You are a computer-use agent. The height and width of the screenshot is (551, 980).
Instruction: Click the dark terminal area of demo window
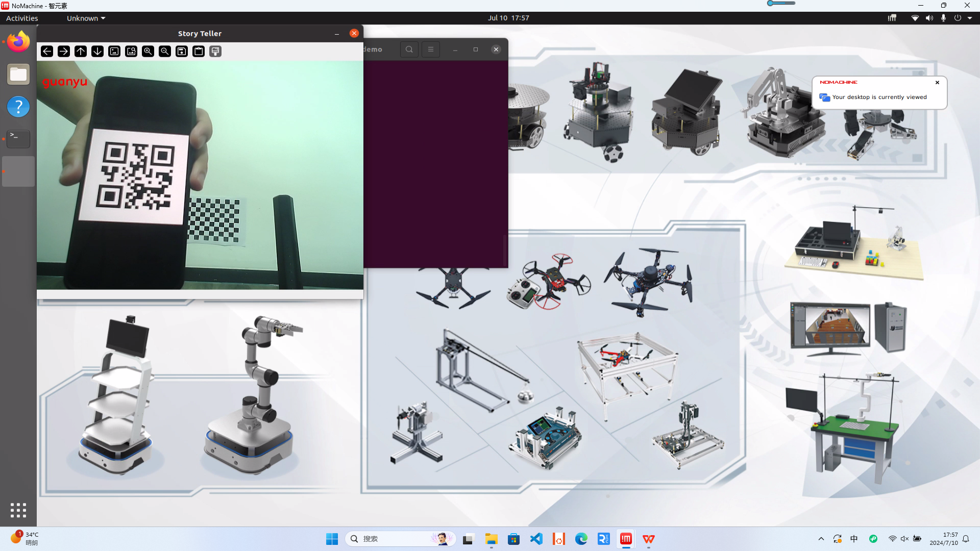click(x=435, y=164)
